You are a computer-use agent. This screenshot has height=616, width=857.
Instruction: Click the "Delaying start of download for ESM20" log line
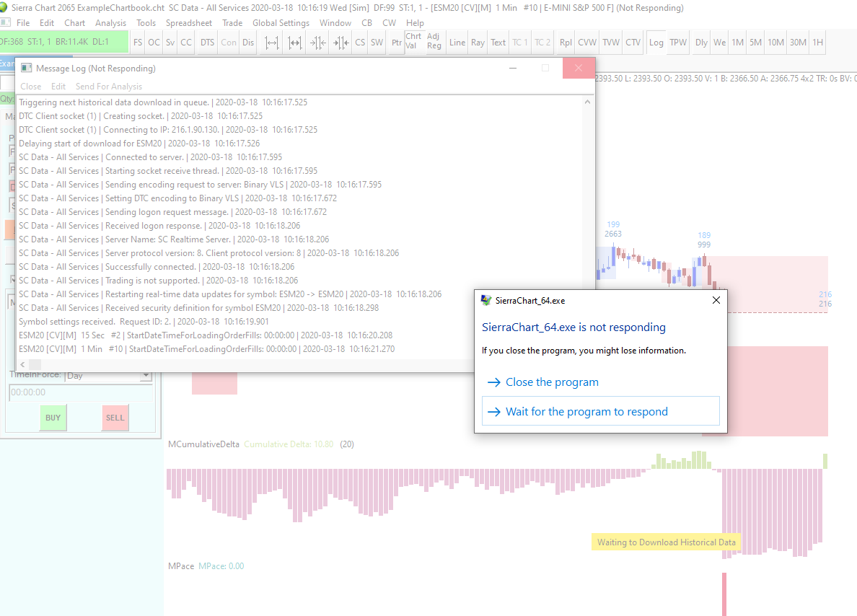139,144
